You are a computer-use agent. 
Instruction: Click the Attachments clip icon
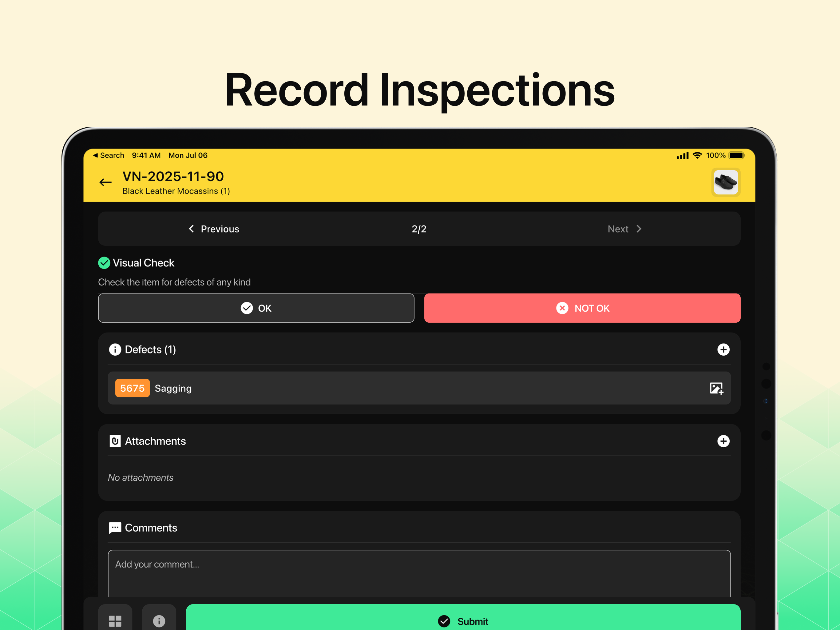coord(115,441)
